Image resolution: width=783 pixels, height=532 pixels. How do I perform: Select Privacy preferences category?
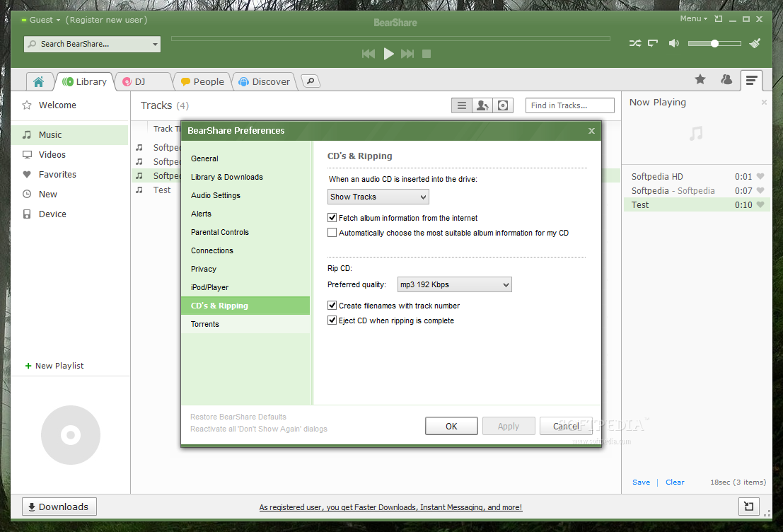point(245,269)
